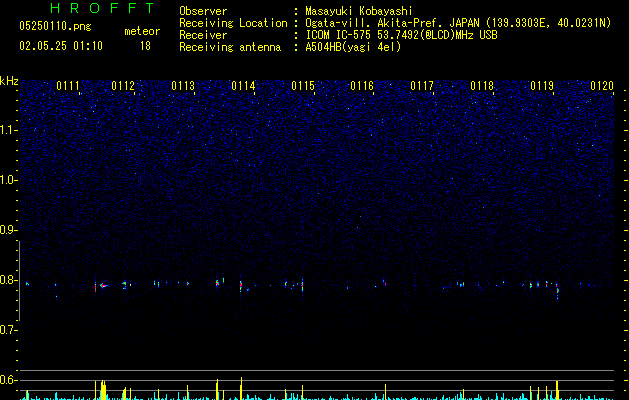Click the 0112 time marker
The image size is (629, 400).
coord(123,86)
